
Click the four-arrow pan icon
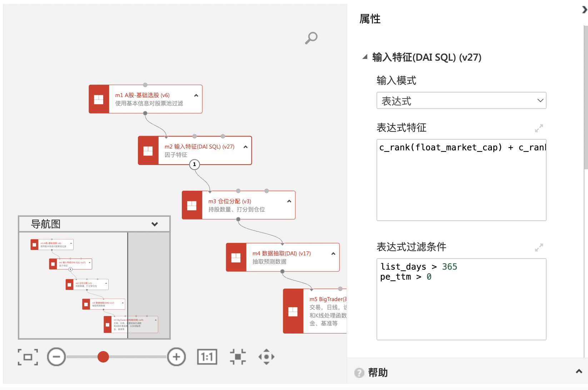click(x=266, y=357)
